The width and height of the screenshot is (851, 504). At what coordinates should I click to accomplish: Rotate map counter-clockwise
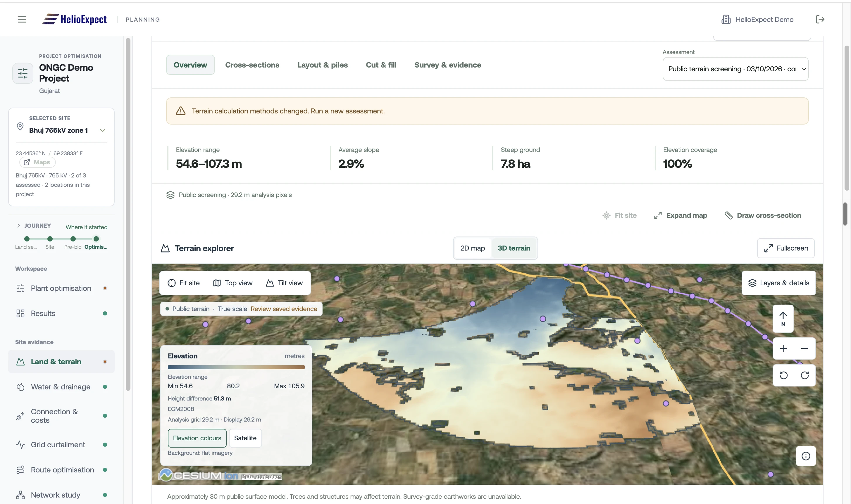click(783, 375)
